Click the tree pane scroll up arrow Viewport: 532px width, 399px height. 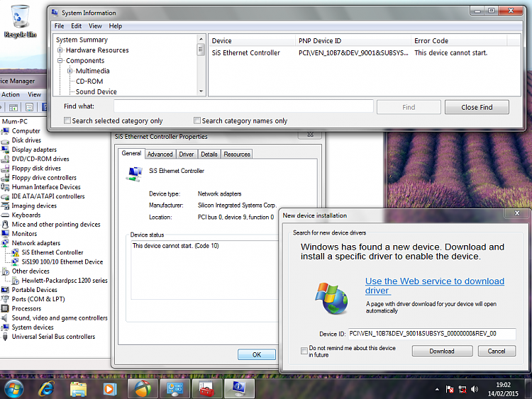pyautogui.click(x=201, y=39)
